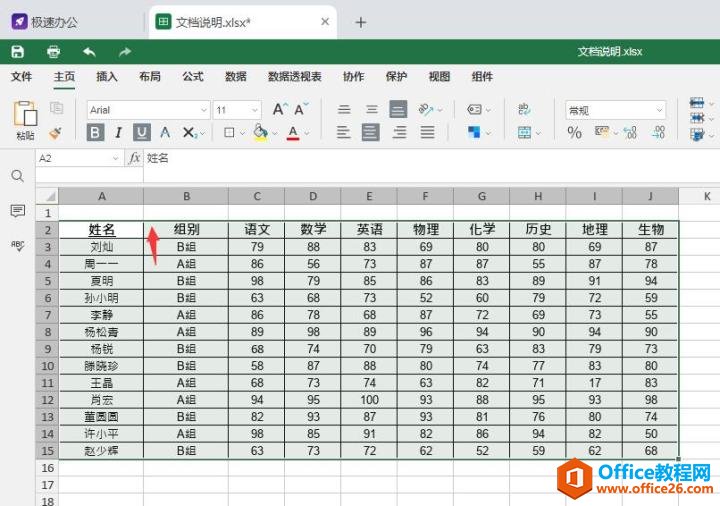This screenshot has height=506, width=720.
Task: Align text right
Action: [399, 132]
